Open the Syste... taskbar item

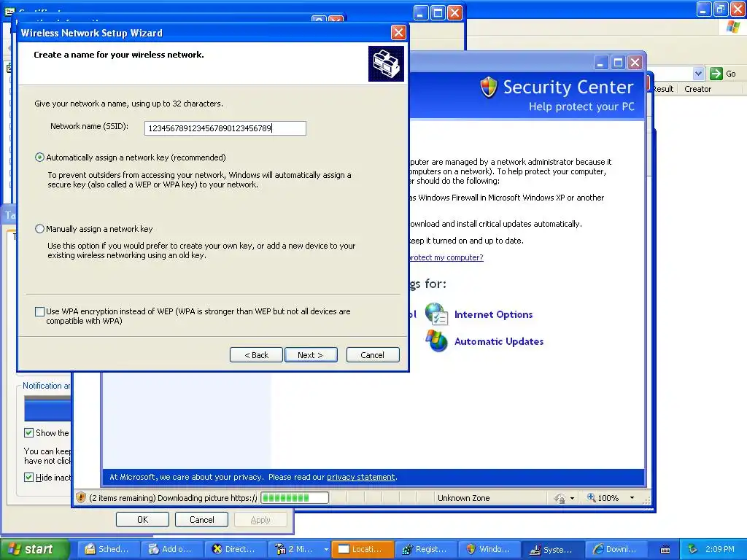[553, 549]
